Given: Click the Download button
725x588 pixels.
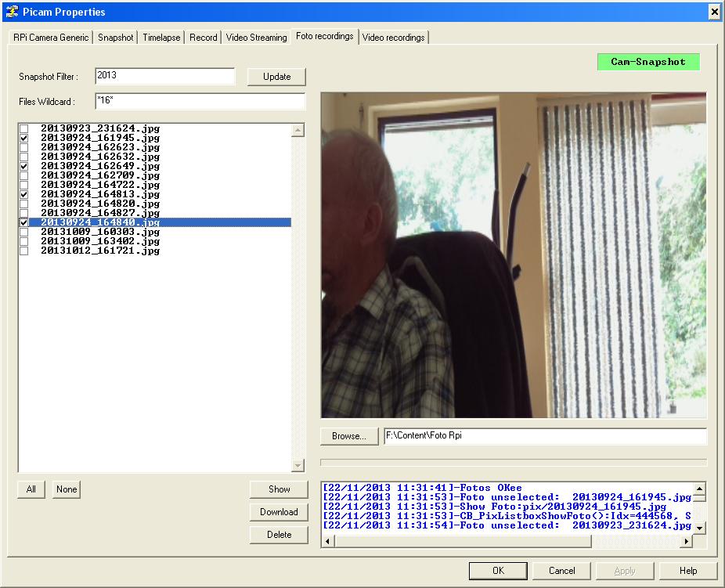Looking at the screenshot, I should (279, 512).
